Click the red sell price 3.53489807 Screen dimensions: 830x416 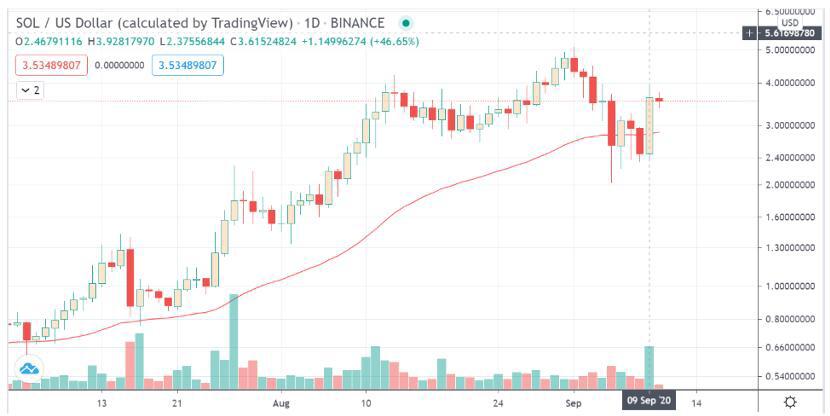pyautogui.click(x=52, y=65)
